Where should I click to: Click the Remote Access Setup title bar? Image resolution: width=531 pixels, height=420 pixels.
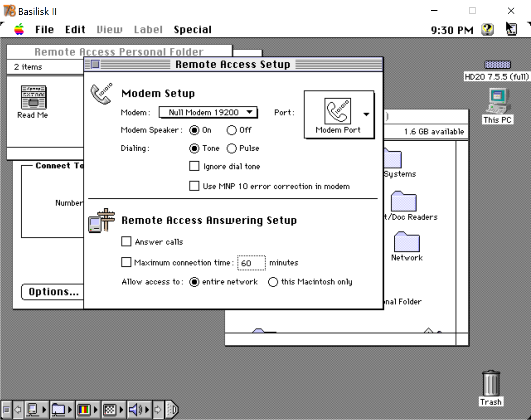pos(233,64)
